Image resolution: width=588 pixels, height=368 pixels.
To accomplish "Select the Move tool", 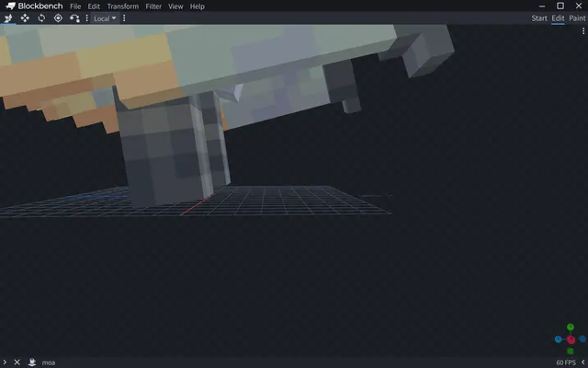I will [x=25, y=18].
